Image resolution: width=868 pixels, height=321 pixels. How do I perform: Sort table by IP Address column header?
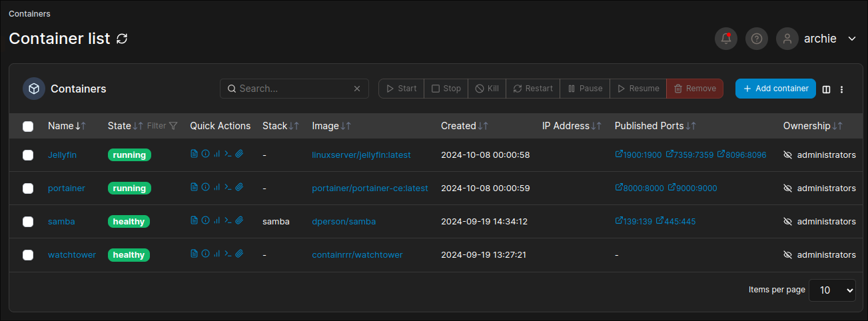(x=572, y=126)
